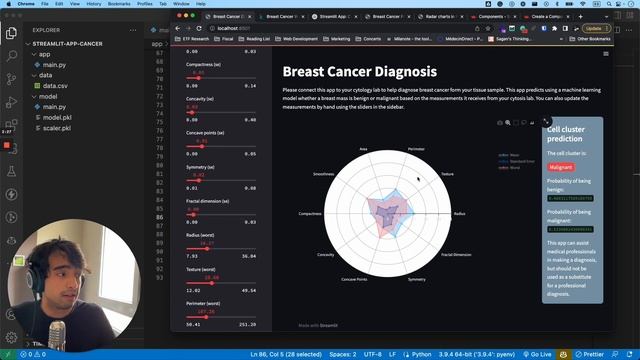Viewport: 640px width, 360px height.
Task: Download radar plot as PNG camera icon
Action: click(500, 123)
